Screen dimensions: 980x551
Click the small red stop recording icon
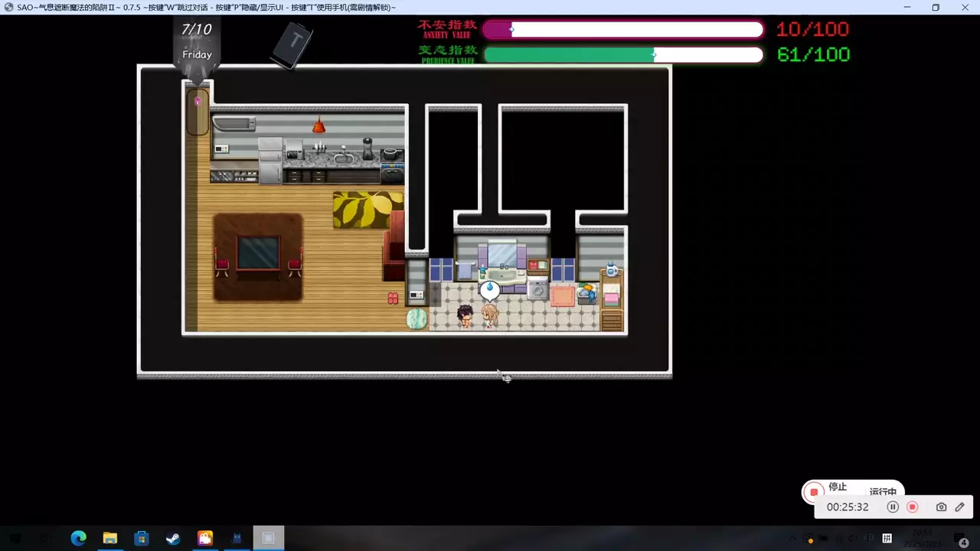click(x=912, y=507)
